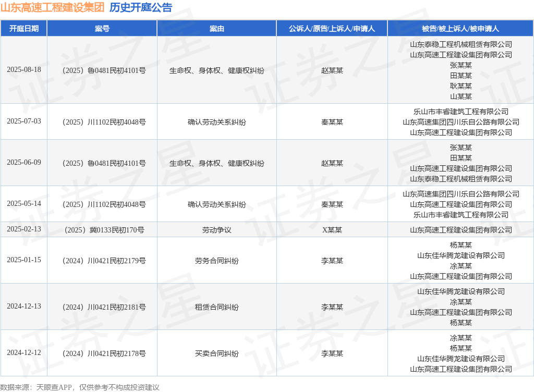Click 山东佳华腾龙建设有限公司 in 2024-12-12 row
534x392 pixels.
pos(461,359)
